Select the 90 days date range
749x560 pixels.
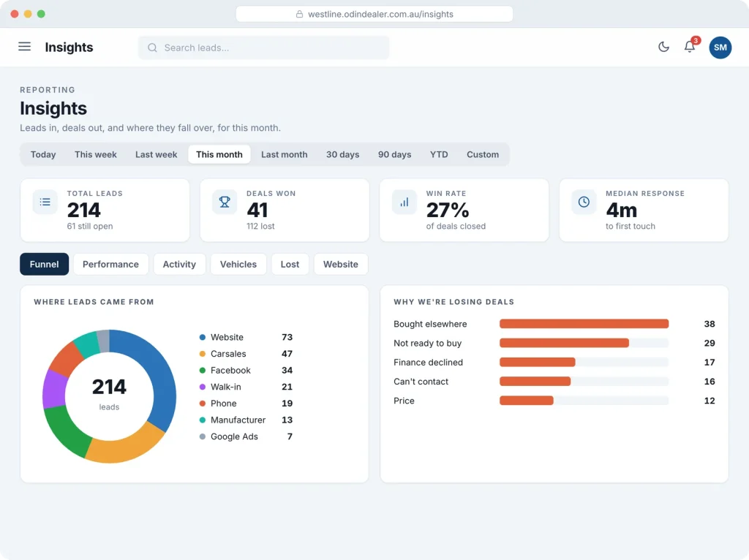click(394, 155)
